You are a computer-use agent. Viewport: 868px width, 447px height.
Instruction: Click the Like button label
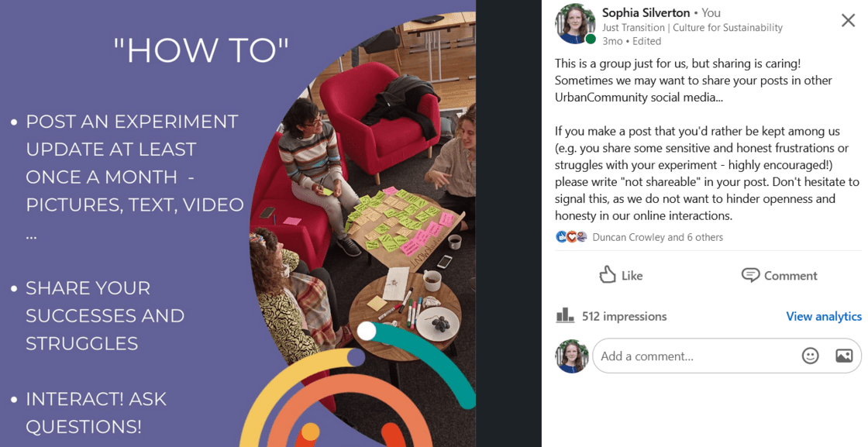click(x=632, y=276)
